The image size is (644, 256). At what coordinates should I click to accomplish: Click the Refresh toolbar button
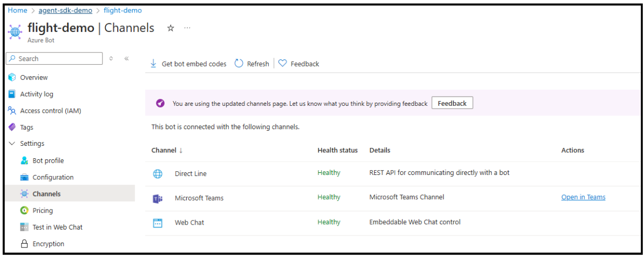point(252,64)
